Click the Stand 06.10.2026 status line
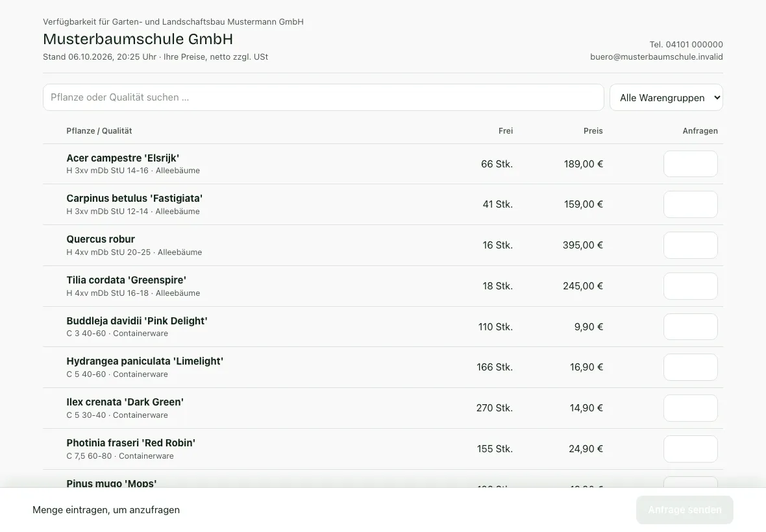The image size is (766, 532). click(x=155, y=56)
